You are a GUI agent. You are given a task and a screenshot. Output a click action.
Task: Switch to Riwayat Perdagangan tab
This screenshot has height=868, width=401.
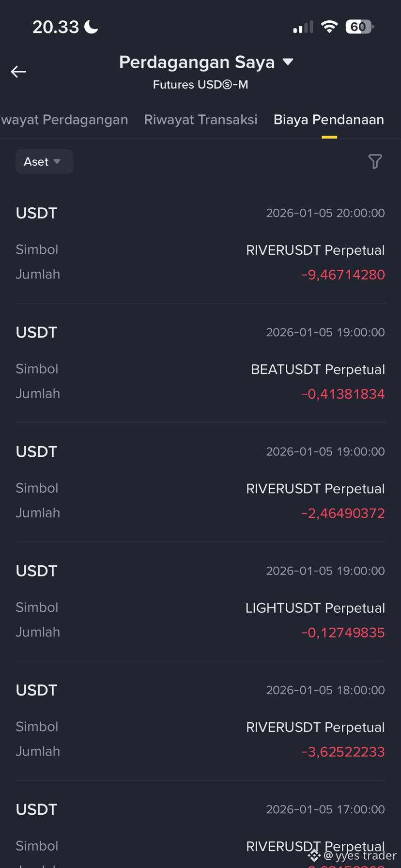coord(64,120)
